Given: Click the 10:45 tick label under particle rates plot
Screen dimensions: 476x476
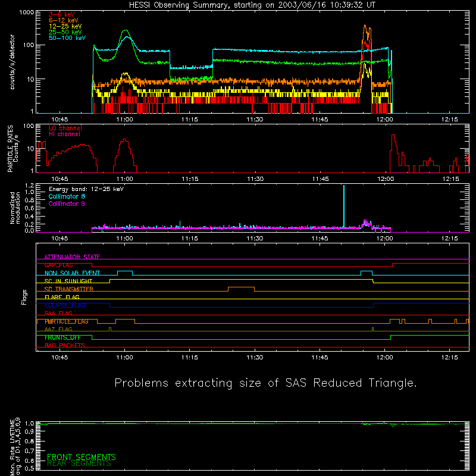Looking at the screenshot, I should tap(60, 179).
